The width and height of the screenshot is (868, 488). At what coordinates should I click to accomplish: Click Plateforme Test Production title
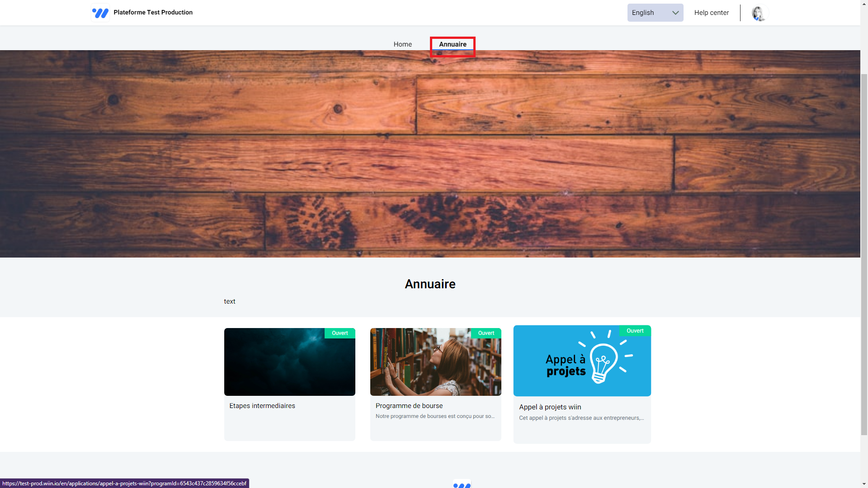153,12
